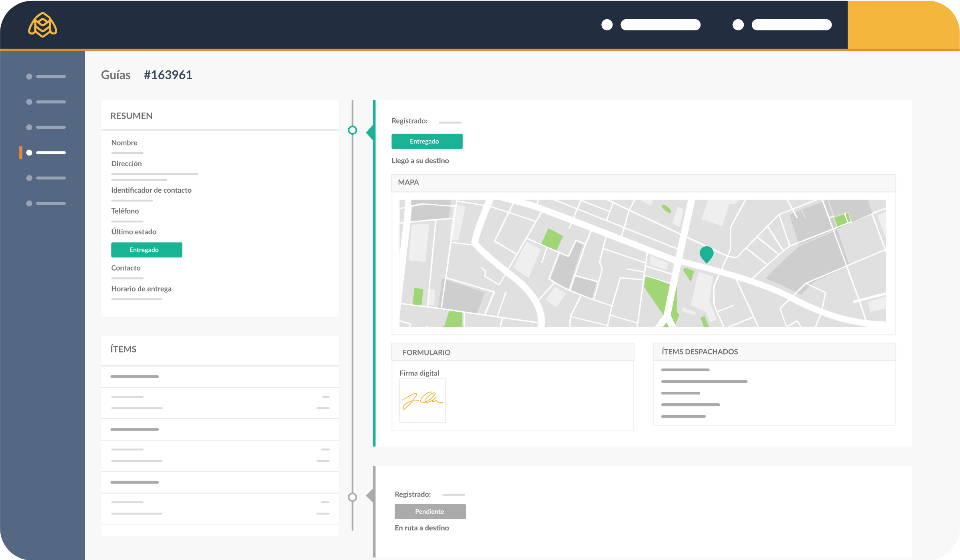960x560 pixels.
Task: Click the Entregado badge under Último estado
Action: 147,250
